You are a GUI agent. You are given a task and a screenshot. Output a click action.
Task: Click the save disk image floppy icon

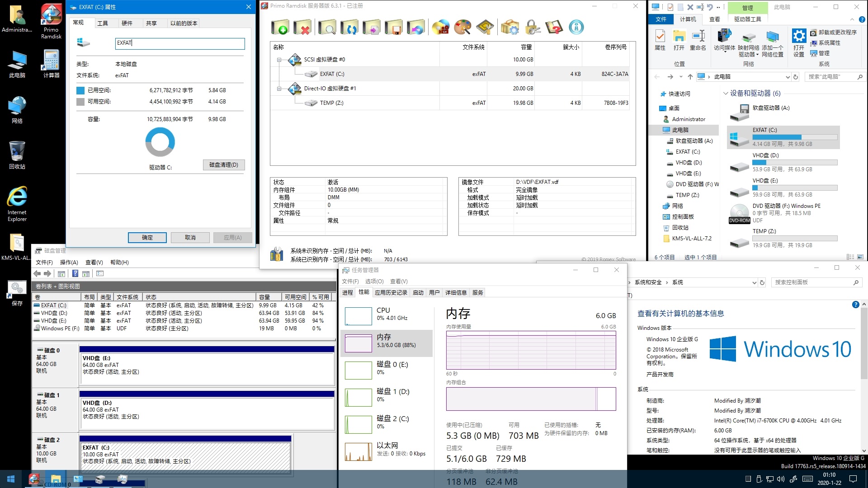(394, 27)
